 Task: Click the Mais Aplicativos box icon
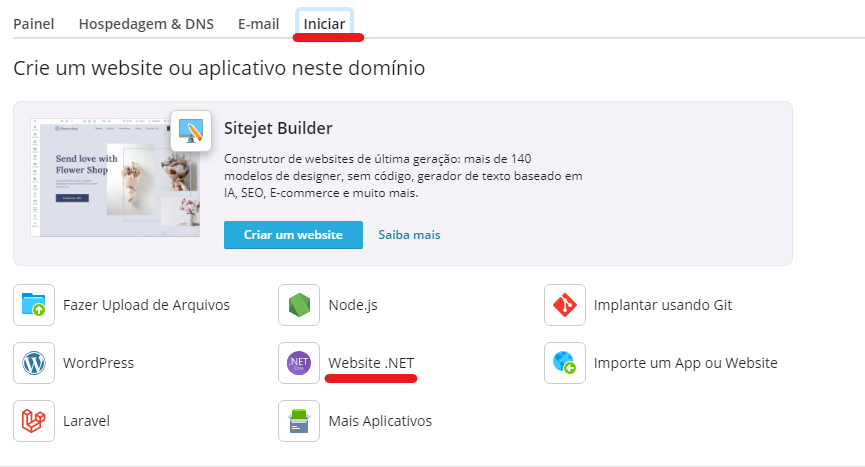pos(299,421)
